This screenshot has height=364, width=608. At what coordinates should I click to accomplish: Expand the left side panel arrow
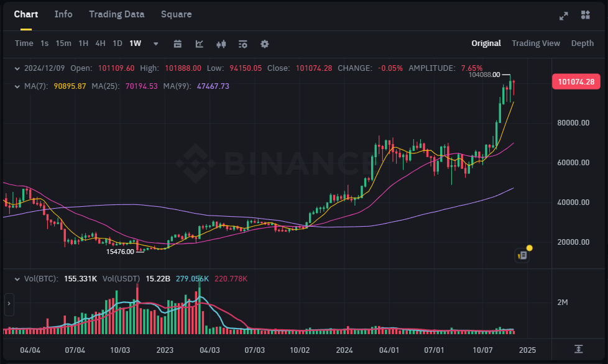(9, 304)
